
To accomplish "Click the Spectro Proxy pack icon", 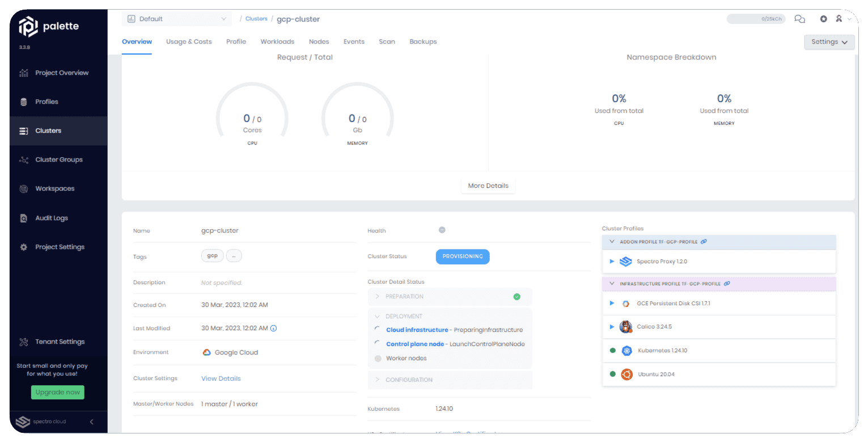I will tap(625, 261).
